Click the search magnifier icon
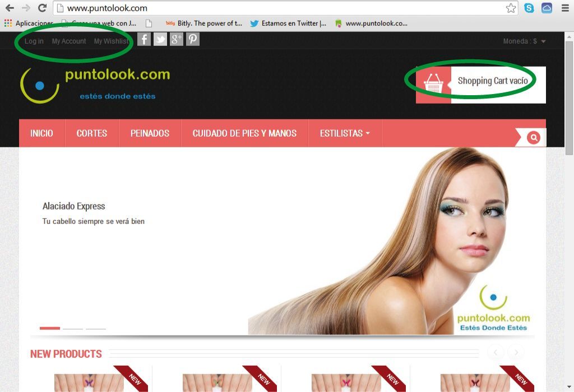 (x=534, y=138)
